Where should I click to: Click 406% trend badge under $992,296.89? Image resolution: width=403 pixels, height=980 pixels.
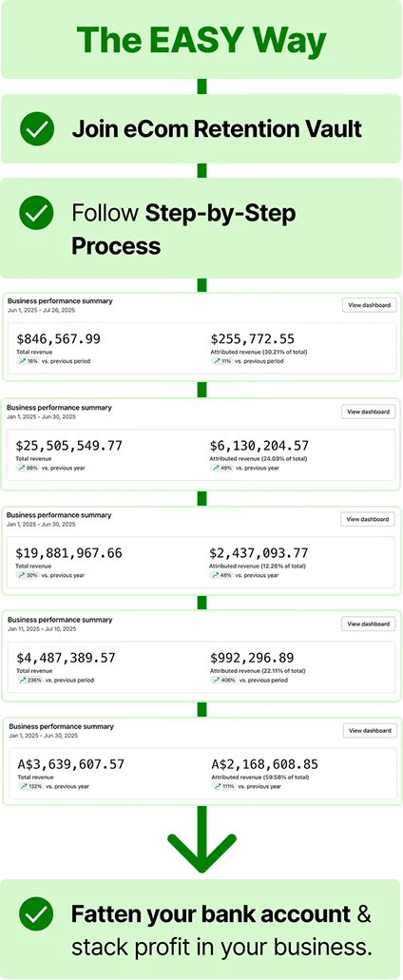[x=222, y=680]
